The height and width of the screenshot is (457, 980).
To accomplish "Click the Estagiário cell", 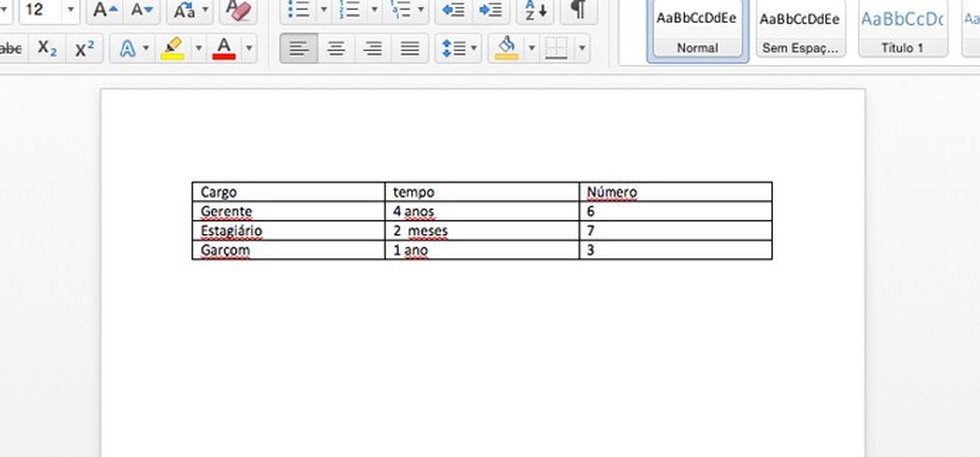I will pos(289,231).
